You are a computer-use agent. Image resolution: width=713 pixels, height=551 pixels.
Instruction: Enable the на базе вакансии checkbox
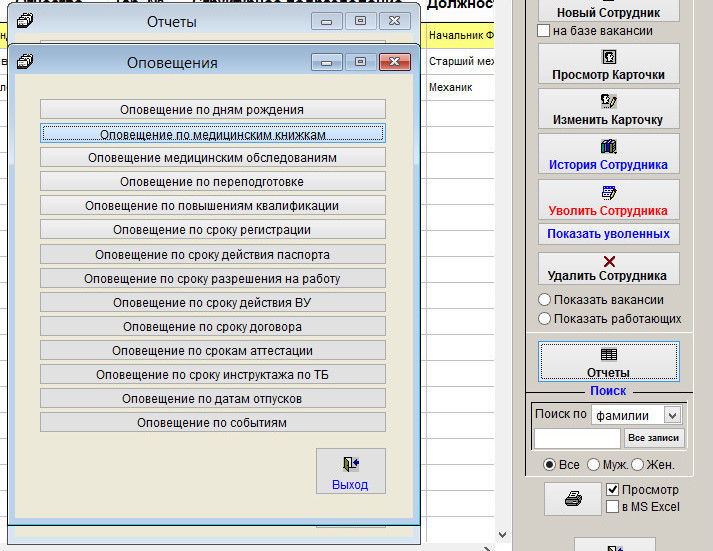[x=544, y=31]
